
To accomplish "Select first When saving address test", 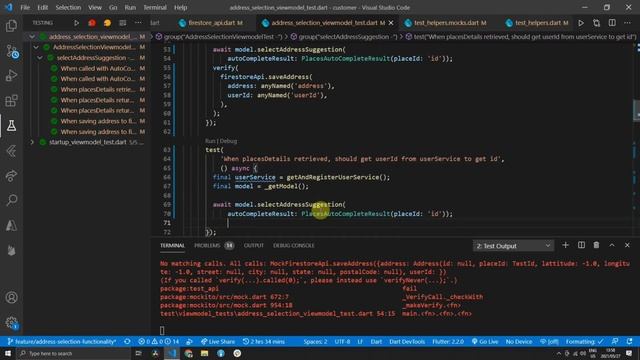I will click(97, 121).
